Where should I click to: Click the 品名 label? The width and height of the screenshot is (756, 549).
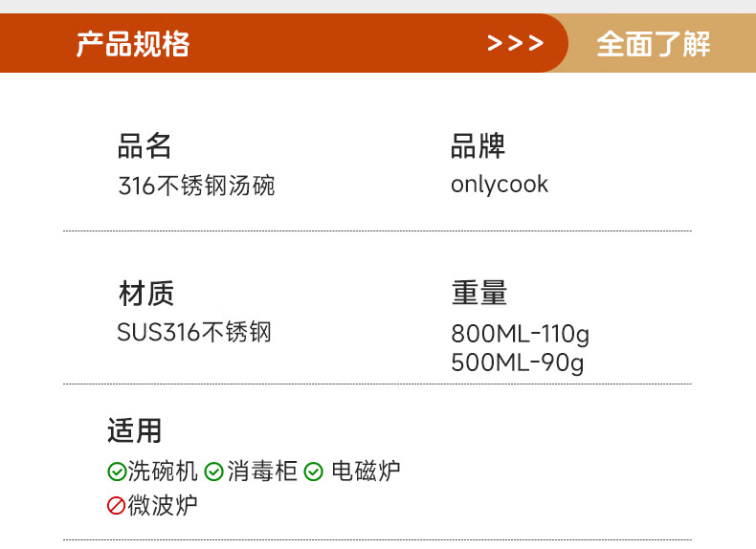tap(145, 146)
